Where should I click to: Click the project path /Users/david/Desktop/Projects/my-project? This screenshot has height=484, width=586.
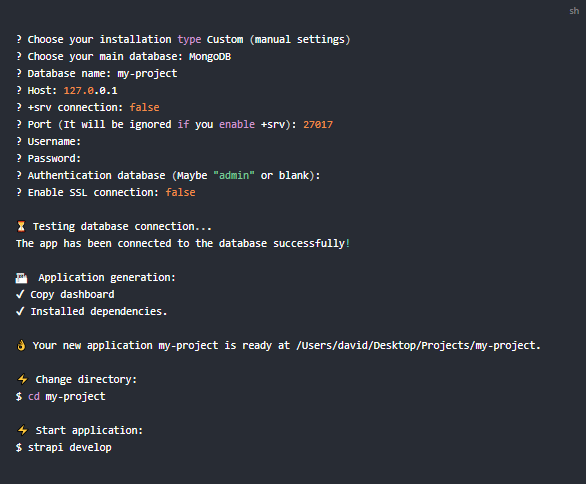pos(417,346)
